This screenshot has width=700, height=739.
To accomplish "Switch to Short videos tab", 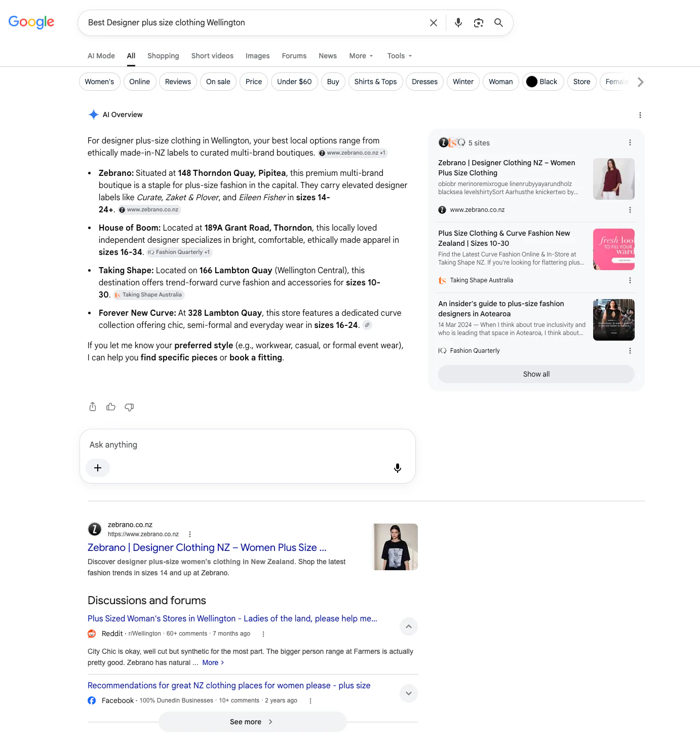I will [212, 56].
